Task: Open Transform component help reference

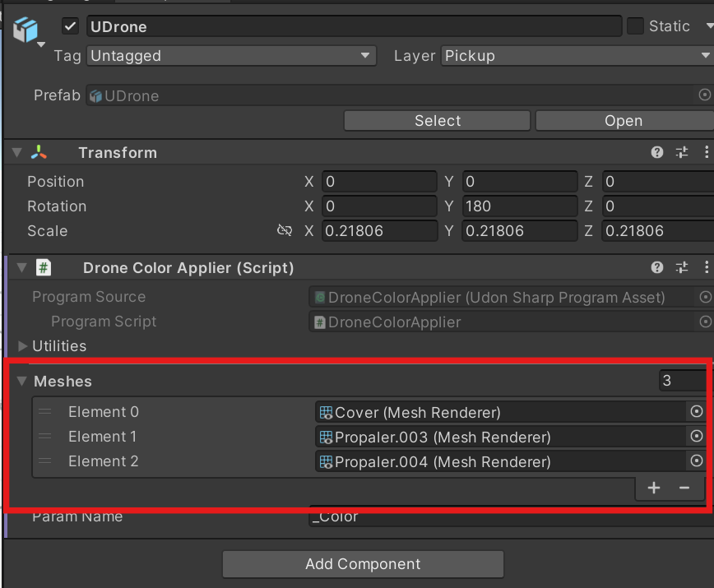Action: (x=656, y=152)
